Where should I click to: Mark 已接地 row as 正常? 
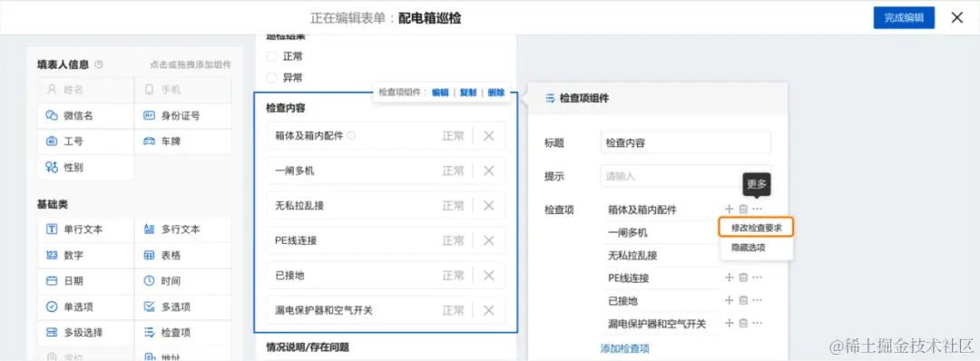coord(453,276)
